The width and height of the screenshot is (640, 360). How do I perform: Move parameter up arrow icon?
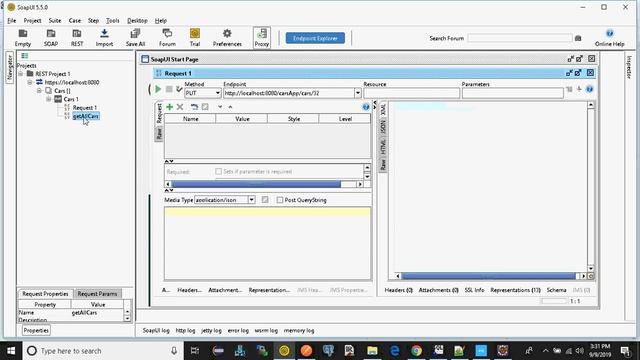click(x=230, y=107)
